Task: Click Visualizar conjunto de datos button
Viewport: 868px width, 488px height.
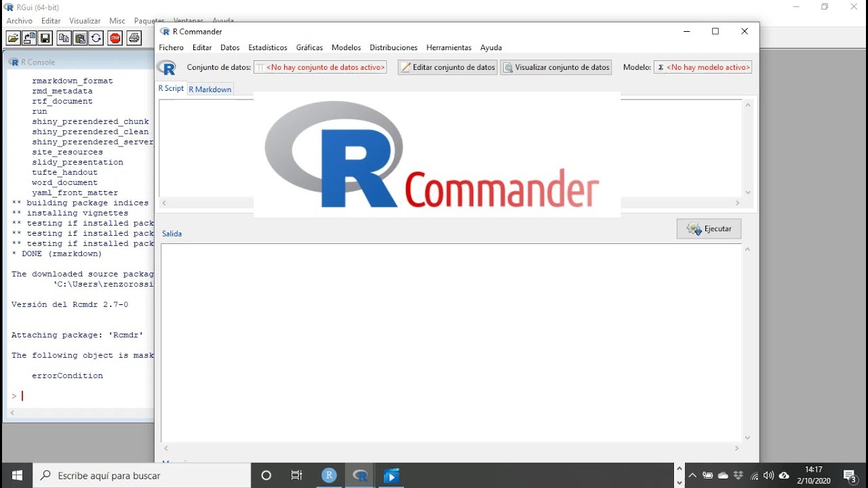Action: pos(556,67)
